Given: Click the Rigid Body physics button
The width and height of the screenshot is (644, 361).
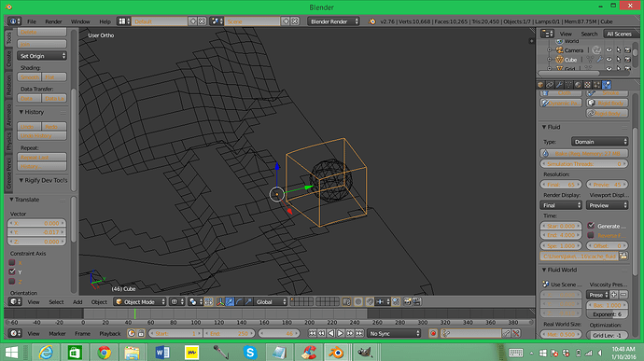Looking at the screenshot, I should [x=608, y=104].
